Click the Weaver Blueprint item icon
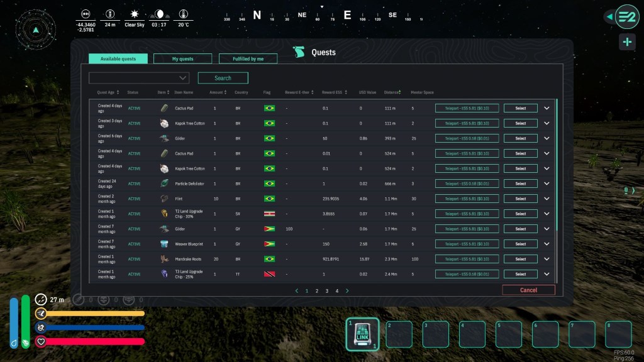This screenshot has height=362, width=644. pos(164,244)
